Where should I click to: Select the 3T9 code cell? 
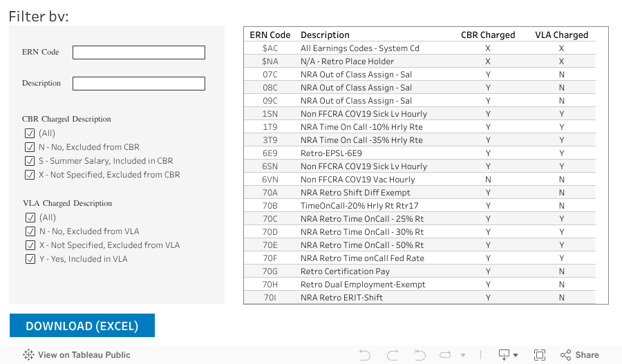coord(270,140)
